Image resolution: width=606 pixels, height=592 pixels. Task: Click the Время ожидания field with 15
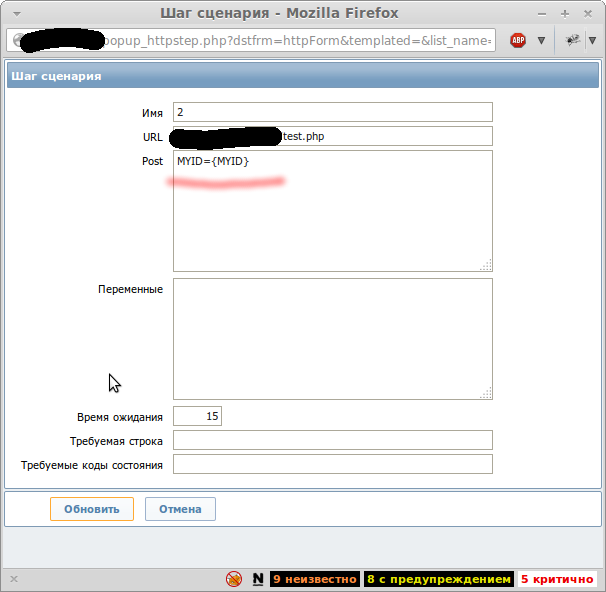197,416
